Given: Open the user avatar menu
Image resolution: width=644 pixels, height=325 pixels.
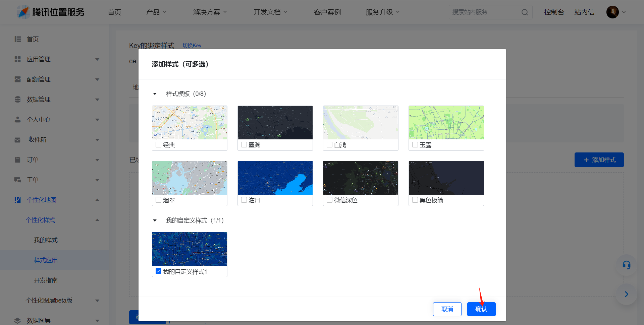Looking at the screenshot, I should point(616,12).
